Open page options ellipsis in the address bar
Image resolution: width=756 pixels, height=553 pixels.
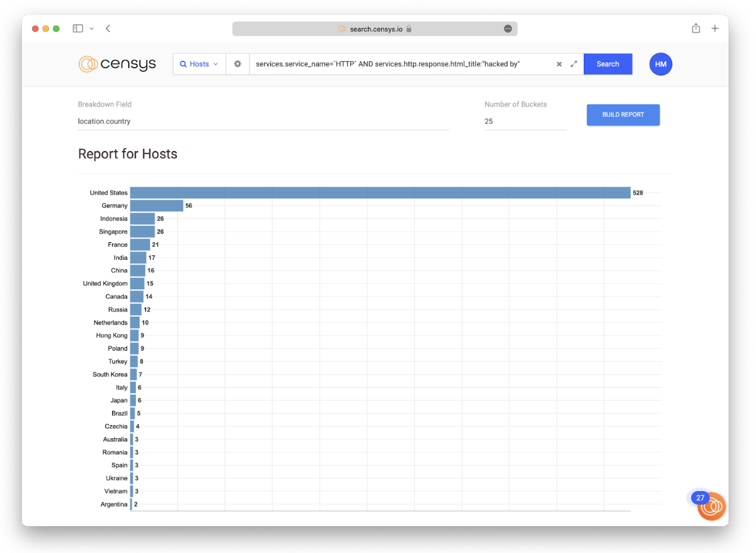(x=507, y=29)
